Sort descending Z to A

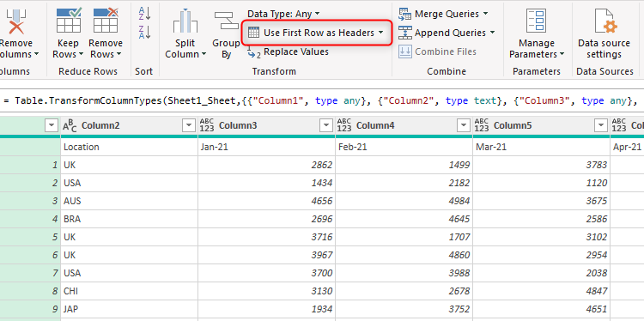[144, 33]
